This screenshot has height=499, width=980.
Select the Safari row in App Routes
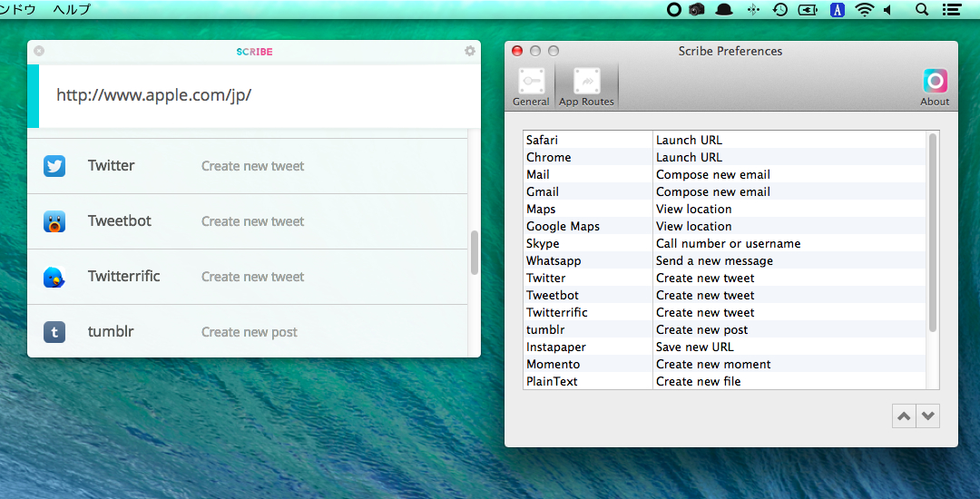coord(724,140)
